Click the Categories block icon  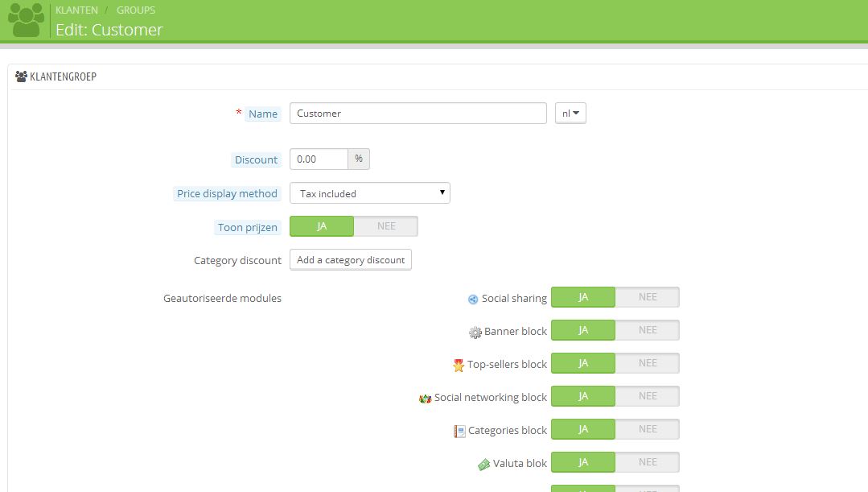(459, 431)
